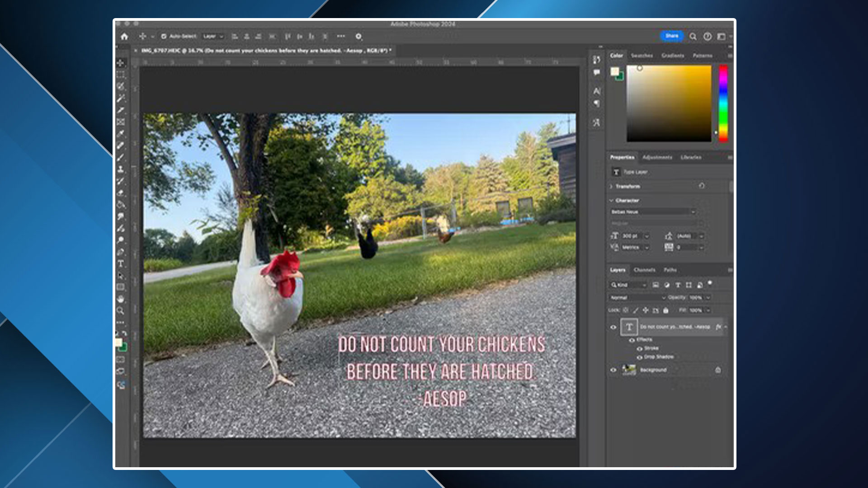Open the options bar gear settings
868x488 pixels.
click(x=359, y=37)
